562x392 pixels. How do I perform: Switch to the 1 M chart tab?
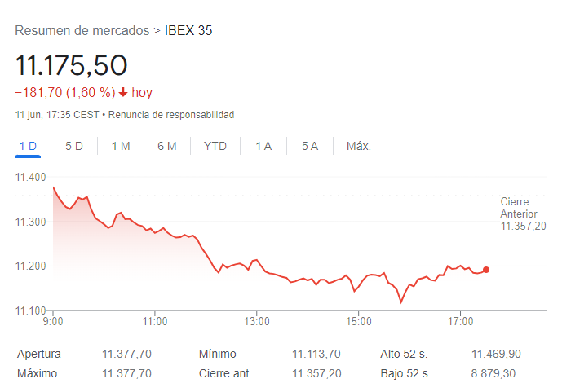pos(121,146)
